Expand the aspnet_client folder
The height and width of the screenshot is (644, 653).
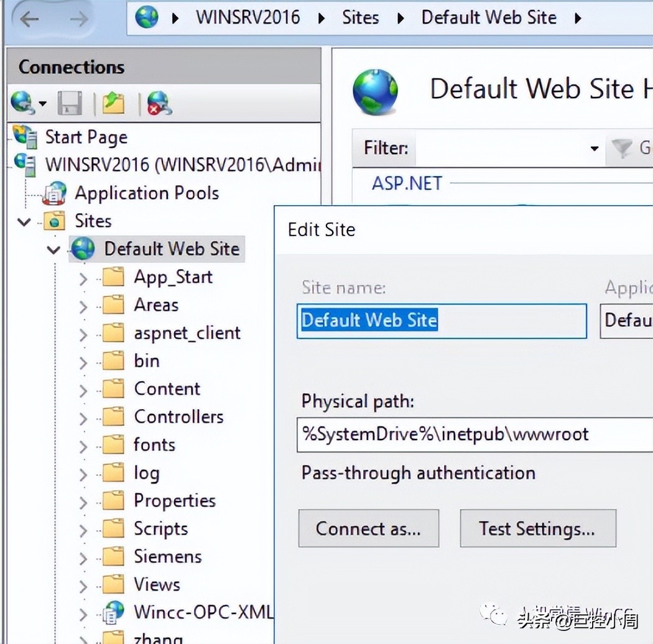pos(83,334)
